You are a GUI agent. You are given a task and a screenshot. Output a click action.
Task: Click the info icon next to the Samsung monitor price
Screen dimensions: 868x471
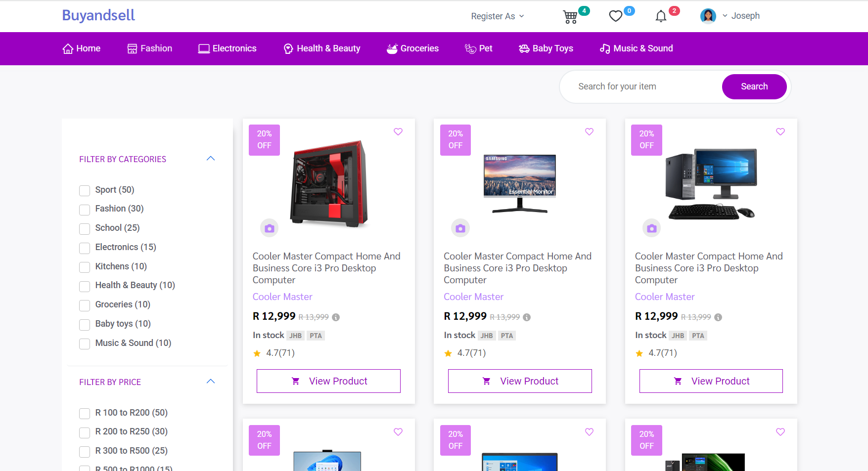click(527, 317)
